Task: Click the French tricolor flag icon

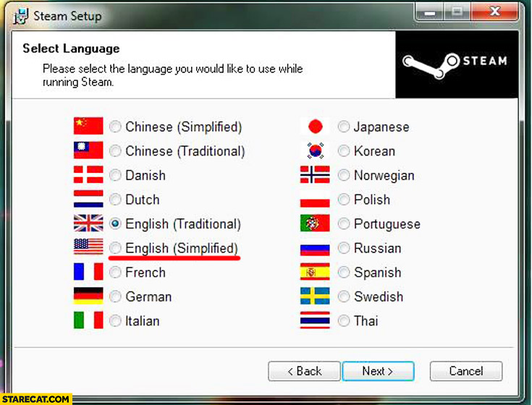Action: [88, 271]
